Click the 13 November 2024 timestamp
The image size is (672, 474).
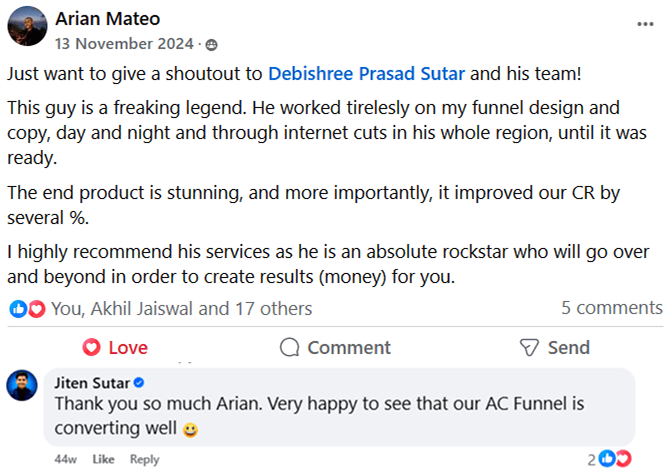pos(125,44)
